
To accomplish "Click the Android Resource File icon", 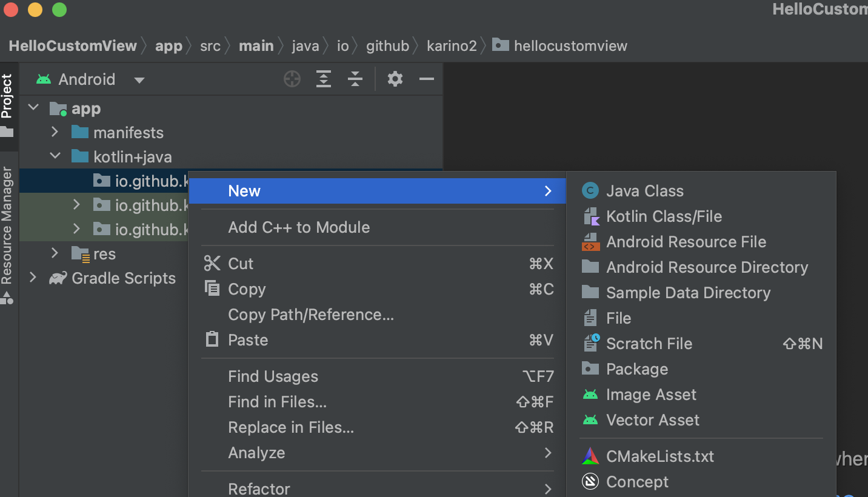I will point(590,242).
